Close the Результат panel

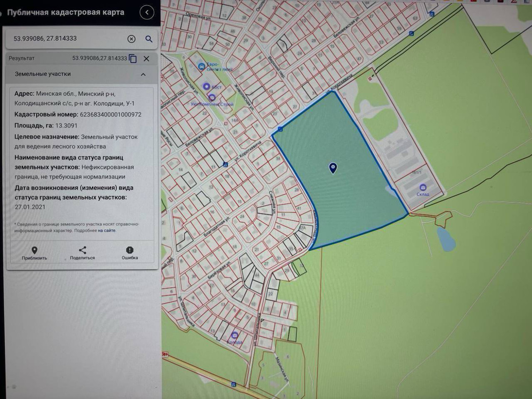tap(146, 59)
